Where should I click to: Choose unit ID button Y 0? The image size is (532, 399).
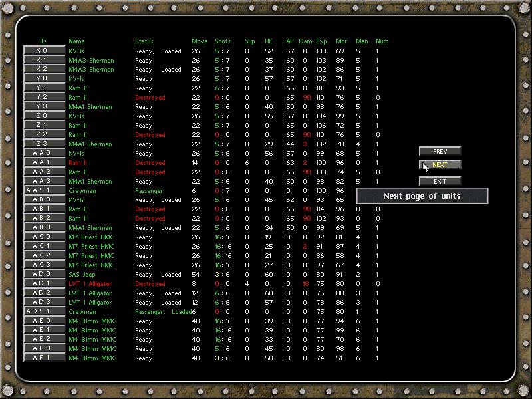44,78
